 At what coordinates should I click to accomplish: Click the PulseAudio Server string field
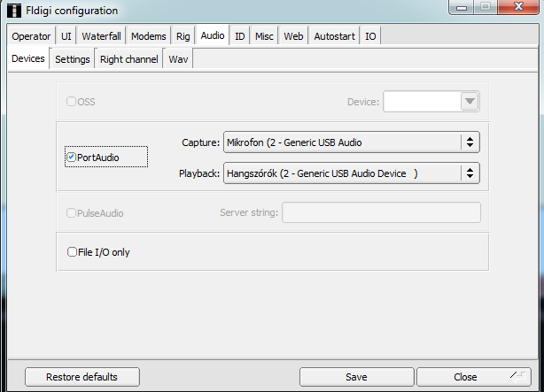(x=381, y=212)
